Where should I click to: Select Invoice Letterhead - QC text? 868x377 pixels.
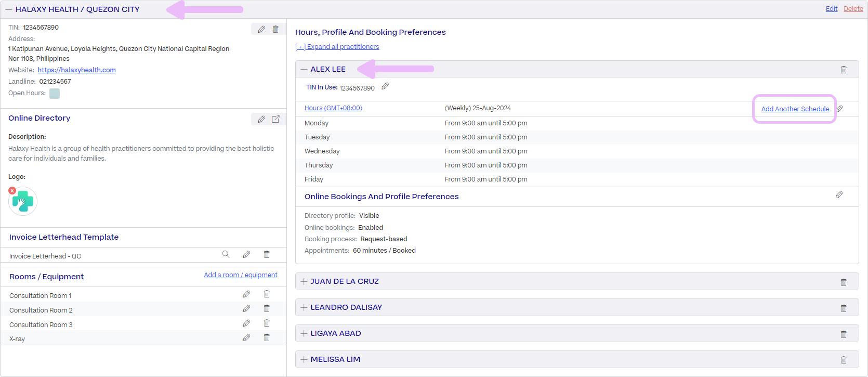coord(45,256)
